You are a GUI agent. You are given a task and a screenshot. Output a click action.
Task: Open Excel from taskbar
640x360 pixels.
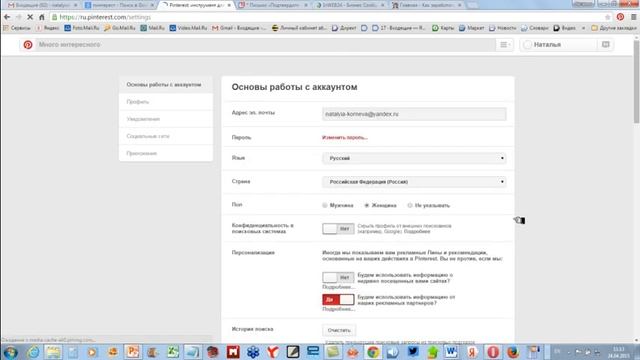click(x=173, y=352)
